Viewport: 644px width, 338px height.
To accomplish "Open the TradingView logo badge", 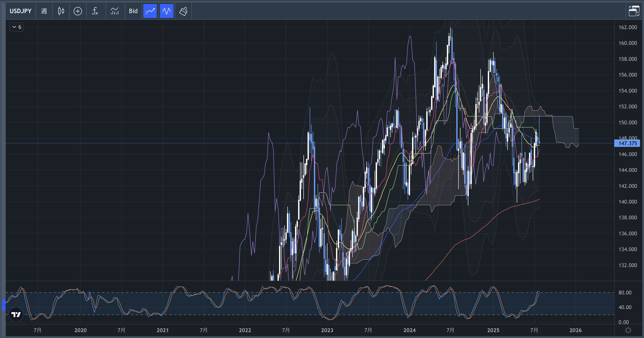I will (16, 314).
